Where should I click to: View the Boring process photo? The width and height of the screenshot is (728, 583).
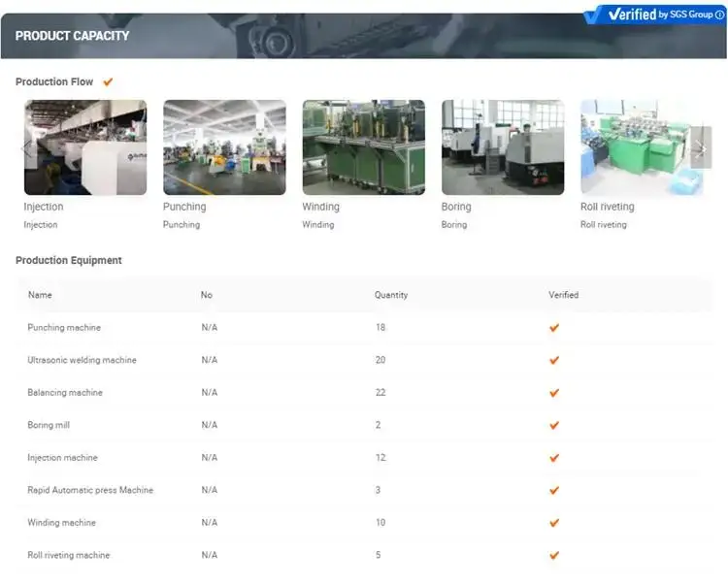click(x=503, y=147)
